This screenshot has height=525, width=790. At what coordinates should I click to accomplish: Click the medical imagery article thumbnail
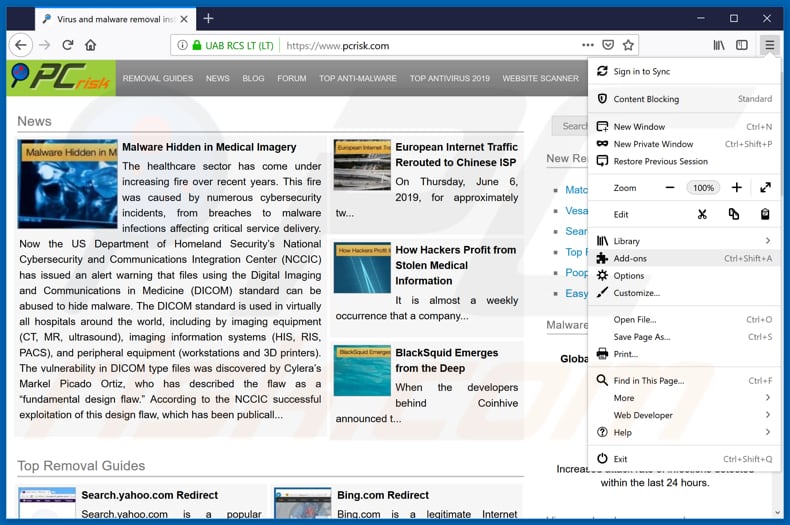[x=68, y=184]
